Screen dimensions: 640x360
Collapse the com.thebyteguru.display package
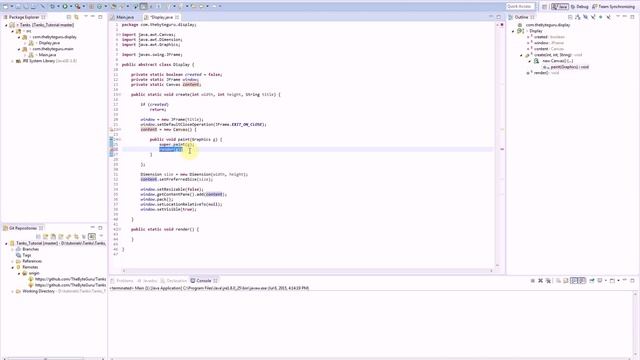pos(19,37)
